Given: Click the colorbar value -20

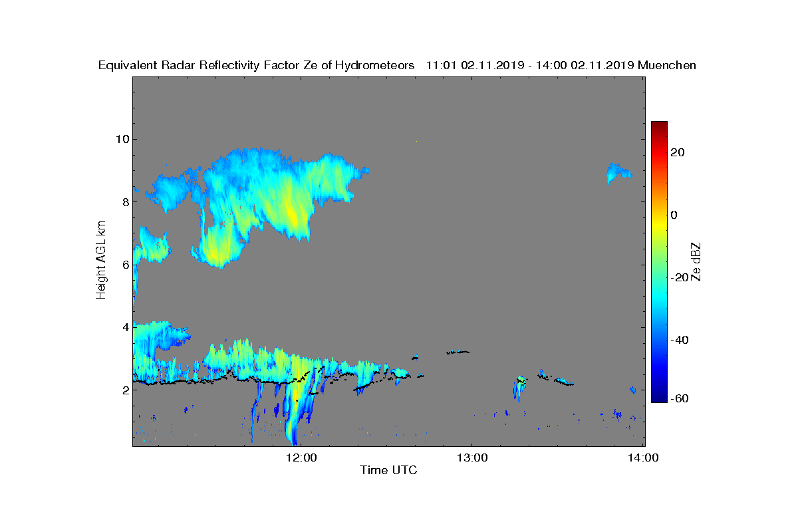Looking at the screenshot, I should point(678,278).
